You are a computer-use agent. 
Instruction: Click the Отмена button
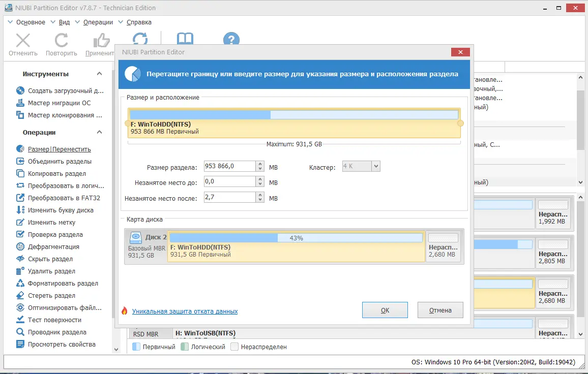[x=440, y=310]
